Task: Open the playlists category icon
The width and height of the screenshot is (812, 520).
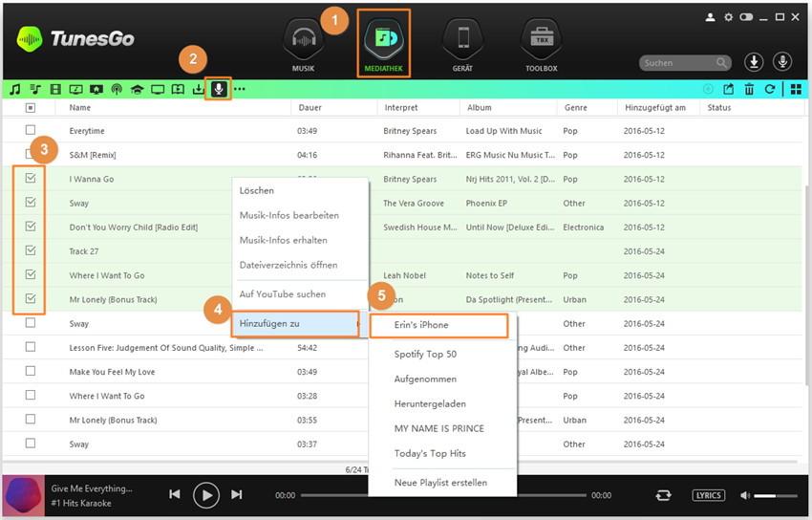Action: (x=35, y=89)
